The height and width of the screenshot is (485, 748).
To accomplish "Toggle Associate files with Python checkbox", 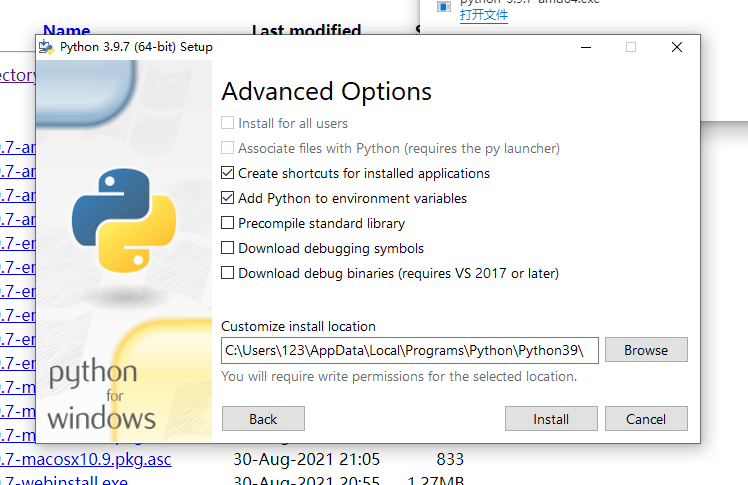I will [x=228, y=148].
